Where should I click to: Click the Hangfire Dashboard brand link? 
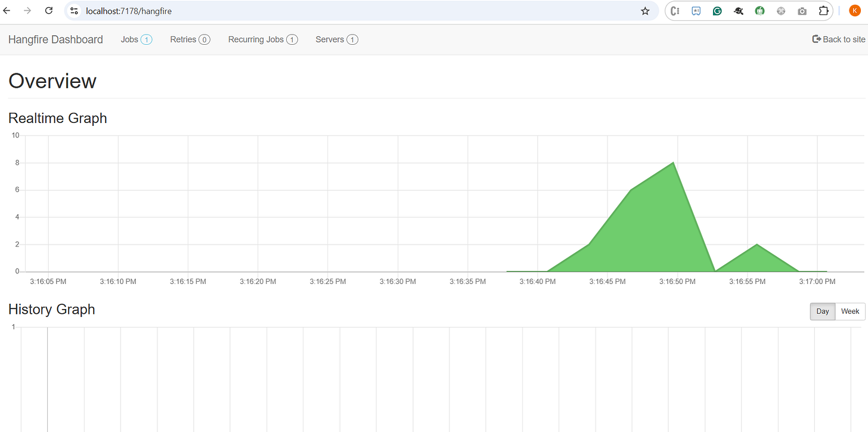click(x=55, y=39)
